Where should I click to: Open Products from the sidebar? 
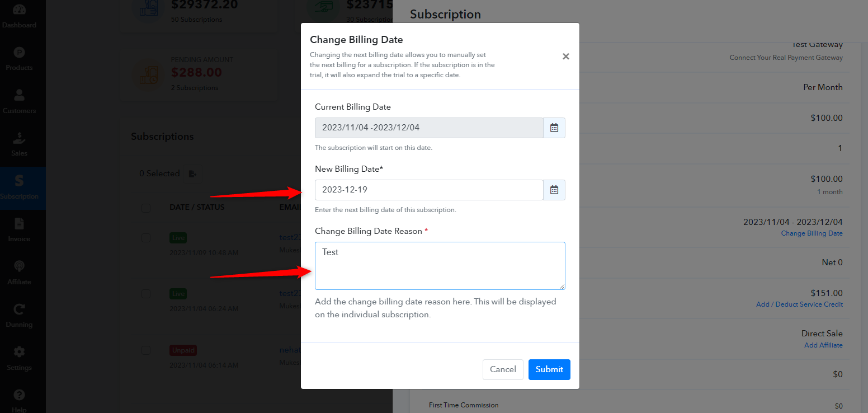tap(19, 59)
